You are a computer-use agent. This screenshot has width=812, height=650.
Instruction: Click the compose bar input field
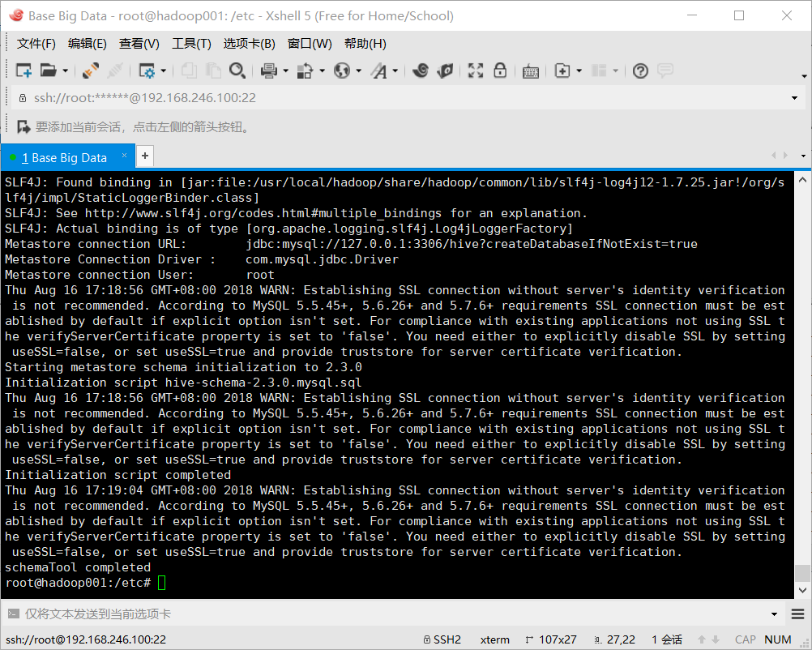394,614
